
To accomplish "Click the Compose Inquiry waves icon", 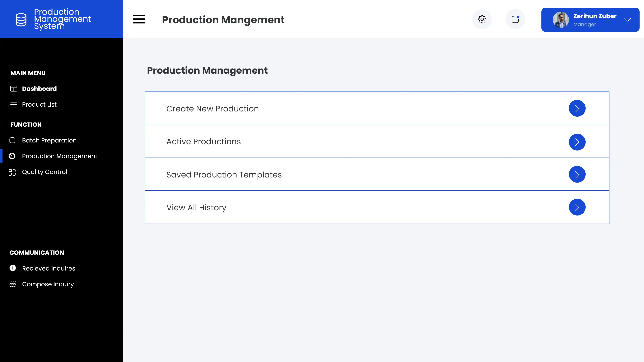I will click(13, 284).
